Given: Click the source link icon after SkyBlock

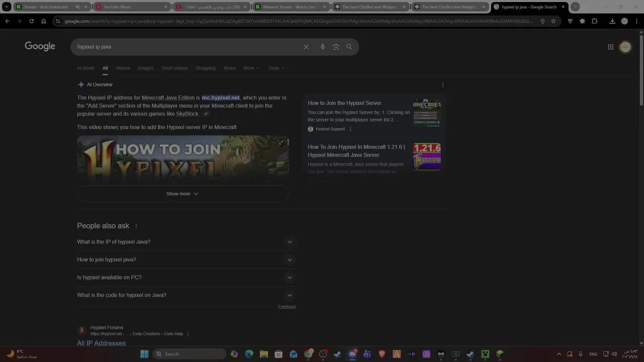Looking at the screenshot, I should [x=206, y=114].
